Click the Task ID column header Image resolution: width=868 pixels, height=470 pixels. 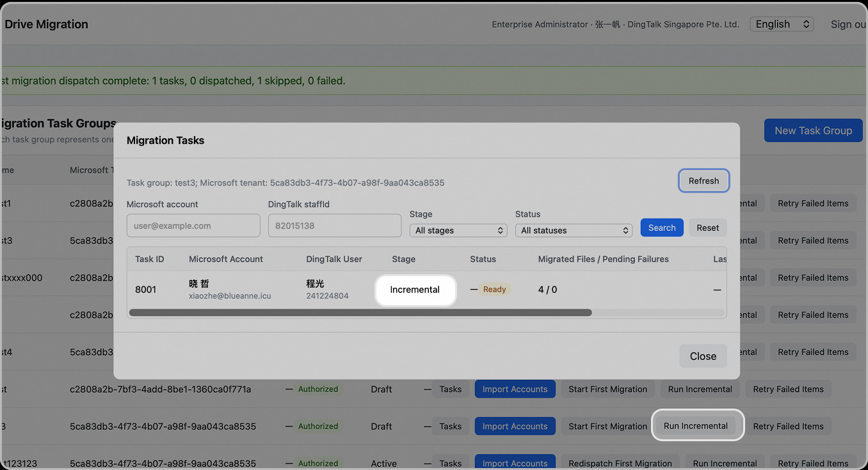pyautogui.click(x=150, y=259)
